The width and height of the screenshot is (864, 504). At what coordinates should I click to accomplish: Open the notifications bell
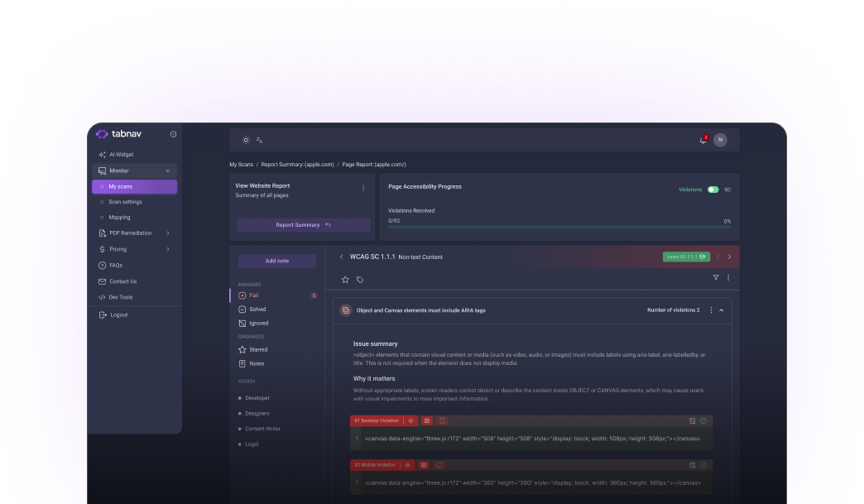coord(703,139)
